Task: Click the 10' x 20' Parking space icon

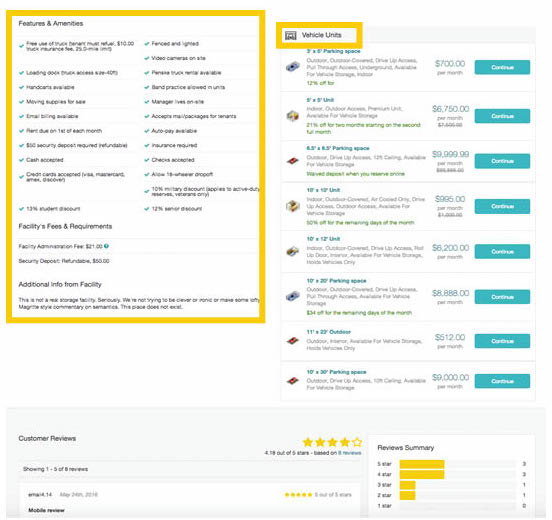Action: click(x=293, y=296)
